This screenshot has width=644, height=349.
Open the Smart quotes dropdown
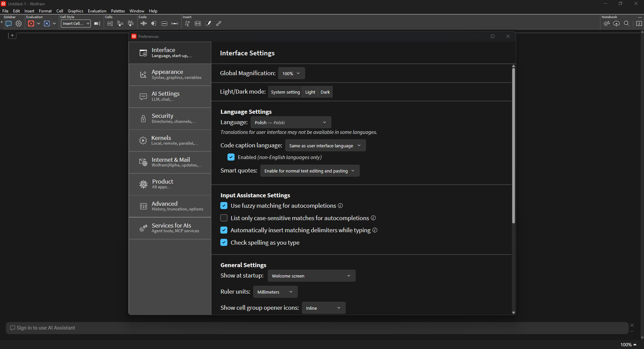pos(310,171)
